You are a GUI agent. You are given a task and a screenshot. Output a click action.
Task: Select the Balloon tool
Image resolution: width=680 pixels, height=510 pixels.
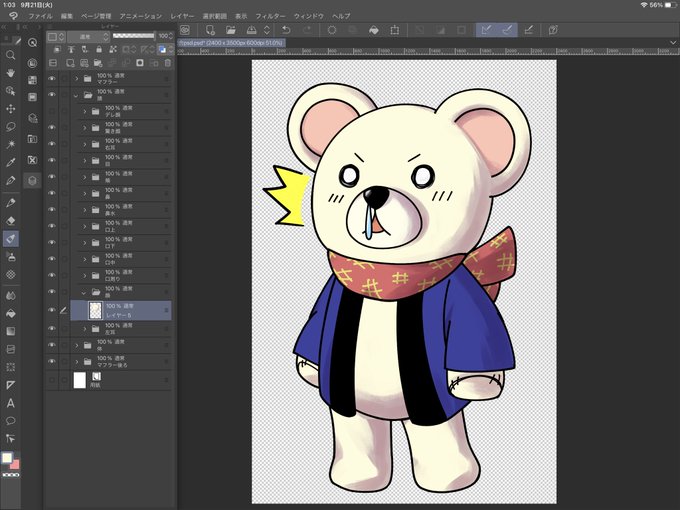point(10,421)
